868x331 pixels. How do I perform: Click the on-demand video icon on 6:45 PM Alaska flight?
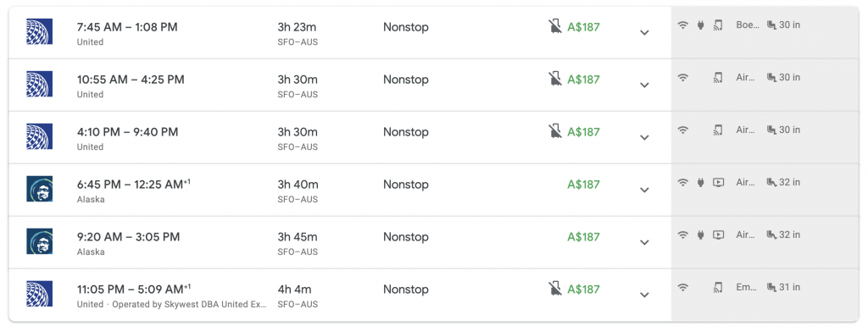[x=718, y=182]
